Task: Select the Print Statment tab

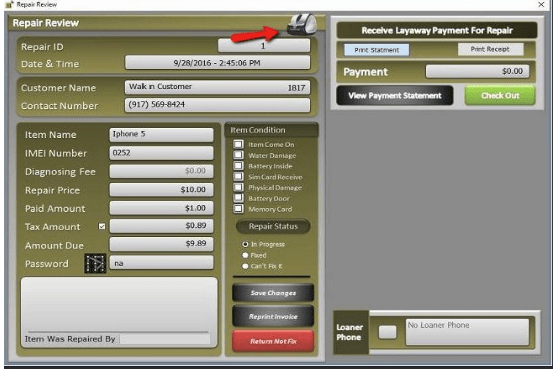Action: click(377, 50)
